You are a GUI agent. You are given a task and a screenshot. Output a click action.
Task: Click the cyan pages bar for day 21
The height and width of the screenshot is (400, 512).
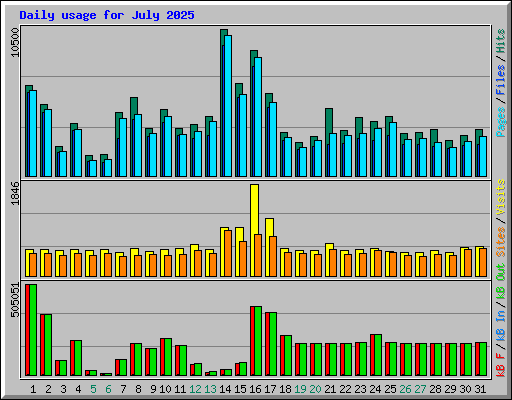333,155
